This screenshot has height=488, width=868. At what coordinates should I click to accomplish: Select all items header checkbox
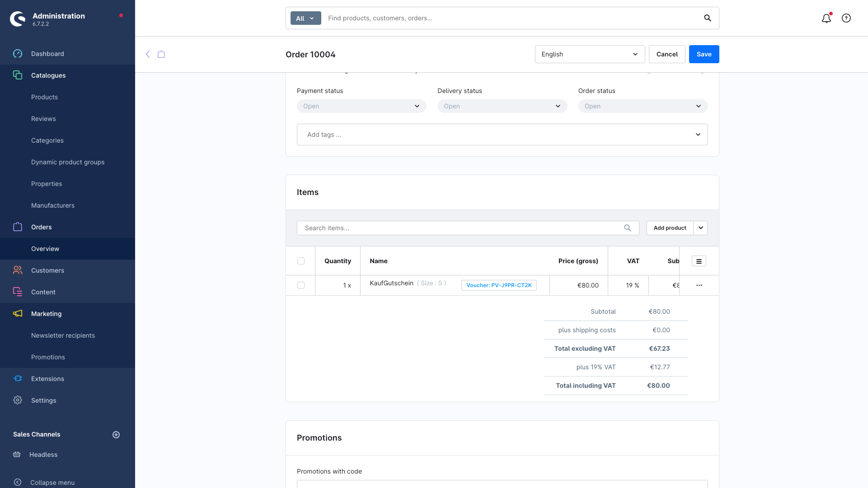[301, 261]
